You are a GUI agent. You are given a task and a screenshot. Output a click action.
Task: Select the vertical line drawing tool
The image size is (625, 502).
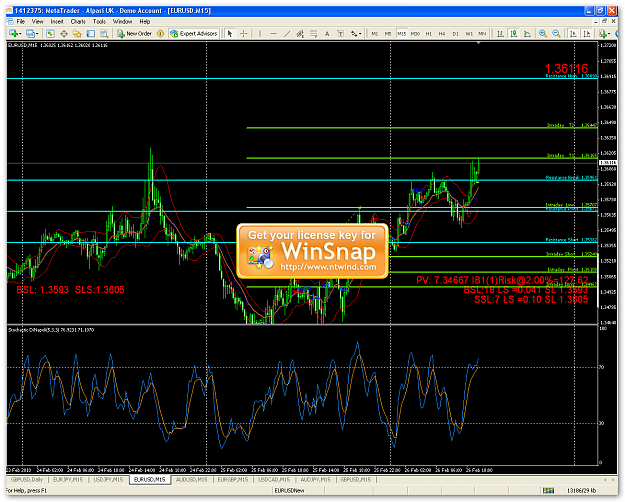(260, 34)
